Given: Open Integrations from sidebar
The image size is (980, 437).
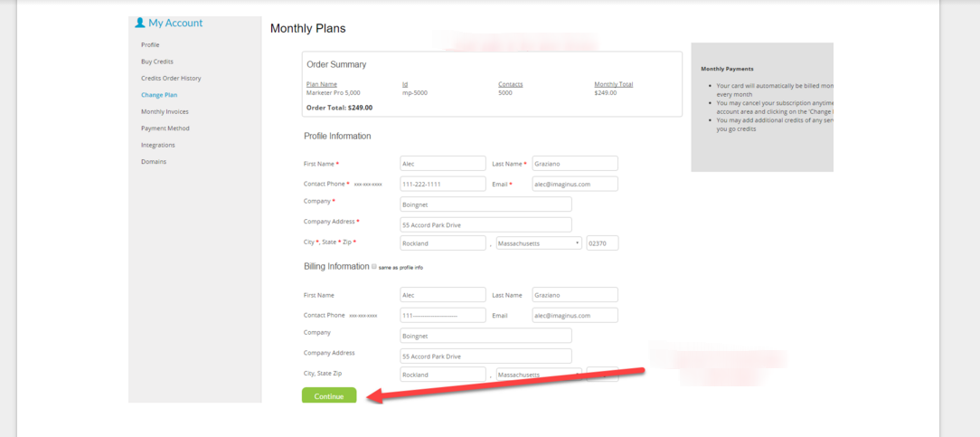Looking at the screenshot, I should pyautogui.click(x=158, y=145).
